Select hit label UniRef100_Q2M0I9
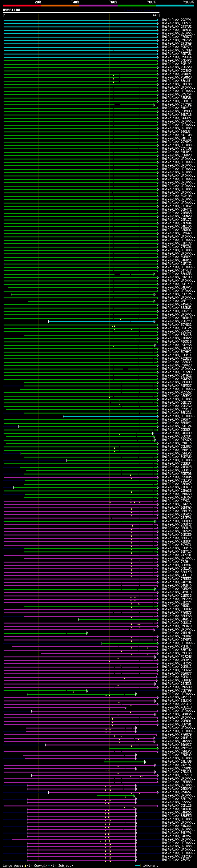 point(177,101)
